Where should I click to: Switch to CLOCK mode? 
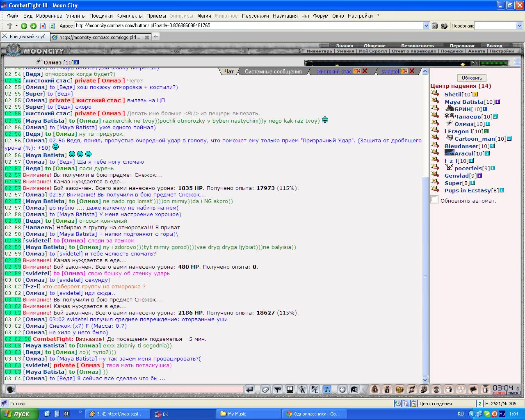499,393
